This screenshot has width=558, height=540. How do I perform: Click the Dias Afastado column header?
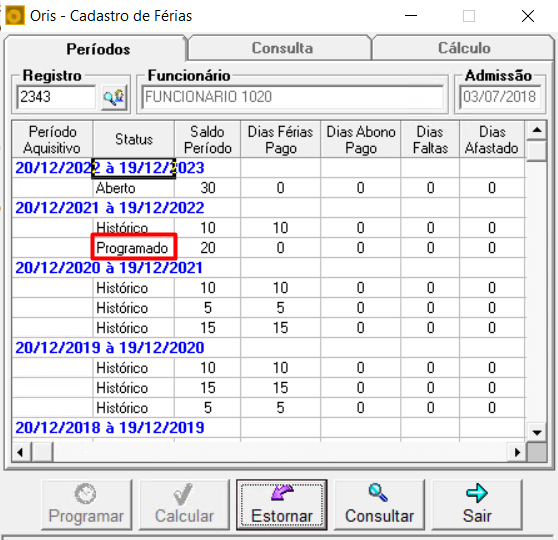pos(492,140)
